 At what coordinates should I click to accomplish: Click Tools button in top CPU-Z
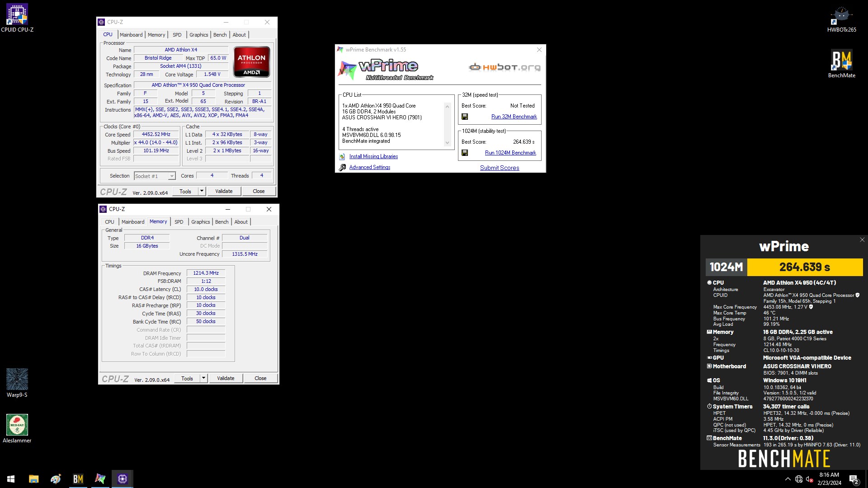tap(185, 191)
